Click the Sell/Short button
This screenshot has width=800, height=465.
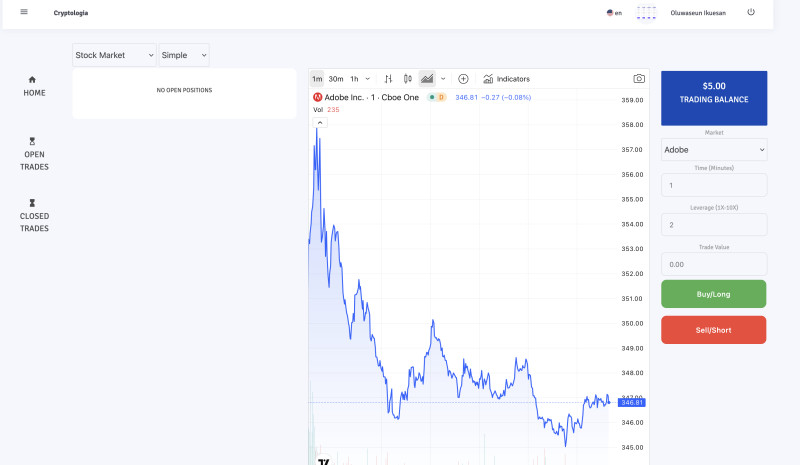[x=714, y=329]
